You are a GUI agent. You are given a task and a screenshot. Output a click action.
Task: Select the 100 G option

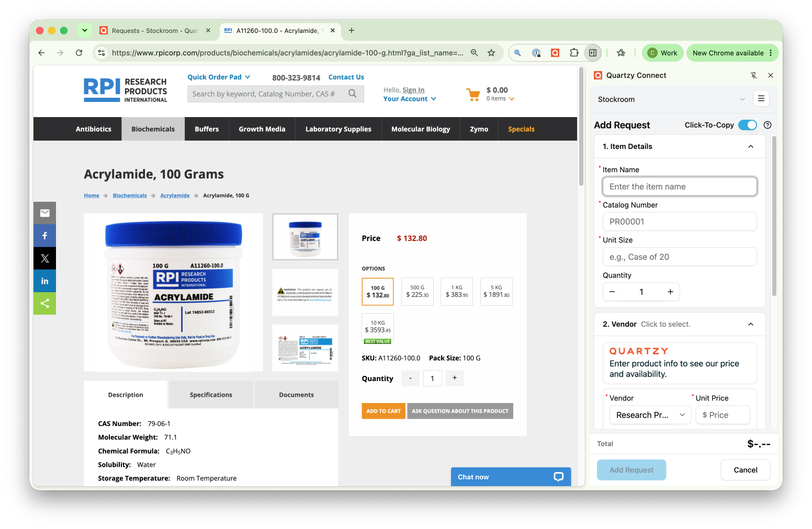tap(378, 292)
